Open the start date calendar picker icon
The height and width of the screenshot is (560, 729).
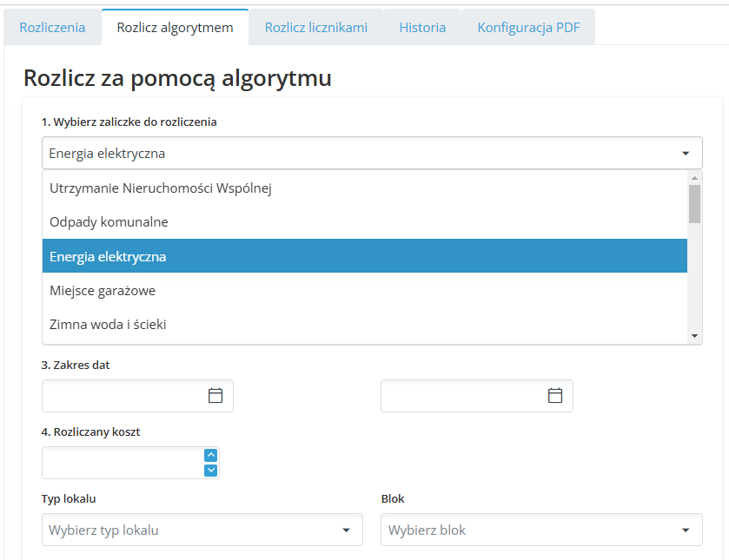point(215,396)
